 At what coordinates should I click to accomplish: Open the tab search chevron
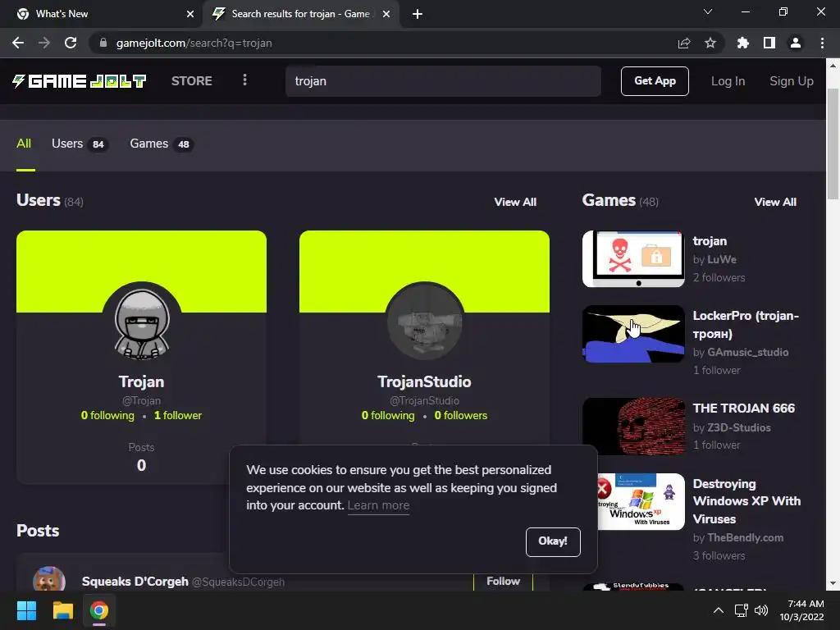point(708,11)
